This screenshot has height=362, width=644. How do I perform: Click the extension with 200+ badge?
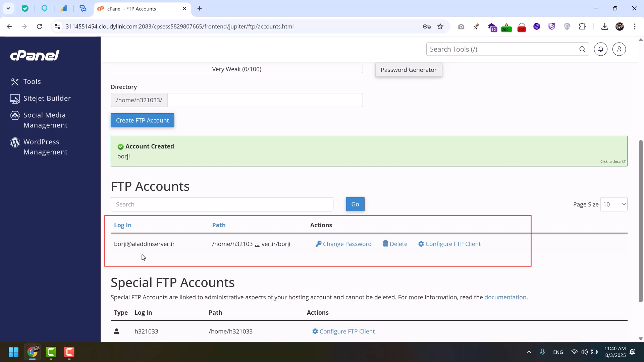coord(506,27)
